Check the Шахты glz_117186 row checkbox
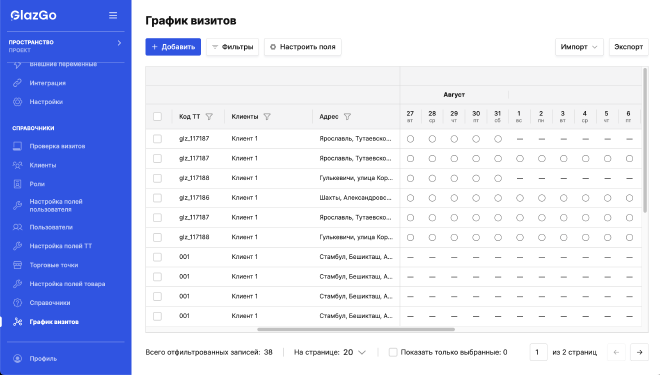 coord(157,198)
